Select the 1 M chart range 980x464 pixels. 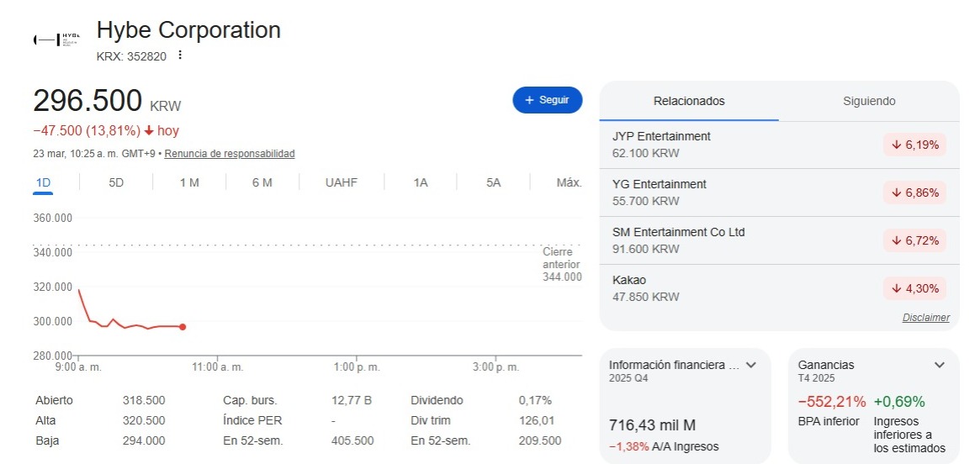[189, 183]
